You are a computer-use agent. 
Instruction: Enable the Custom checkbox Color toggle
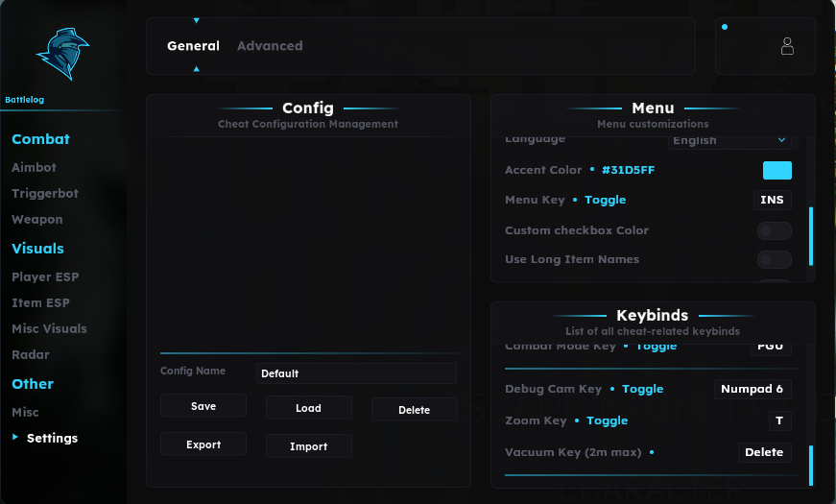(x=775, y=231)
